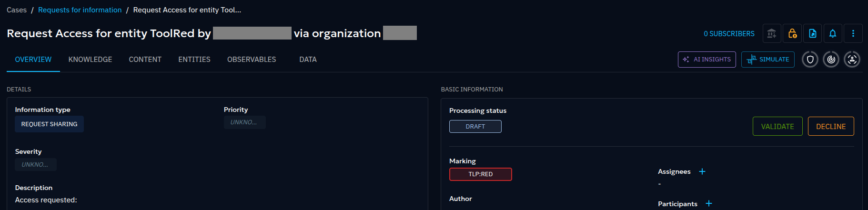Add a participant with the plus icon
The width and height of the screenshot is (868, 210).
click(708, 203)
